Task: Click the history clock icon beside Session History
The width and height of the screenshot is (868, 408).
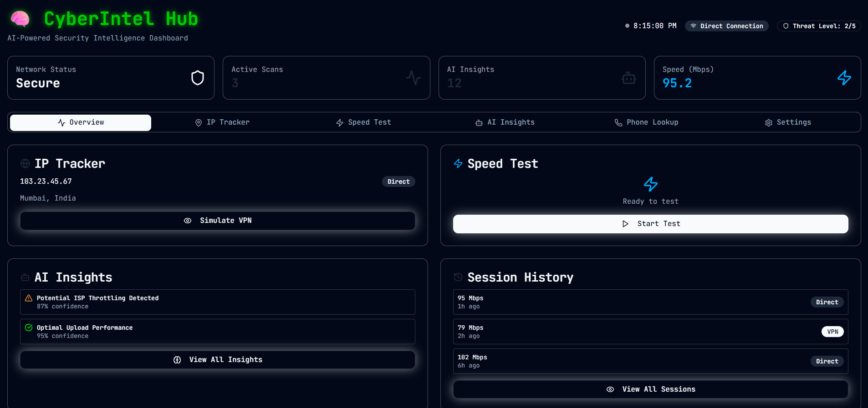Action: point(458,277)
